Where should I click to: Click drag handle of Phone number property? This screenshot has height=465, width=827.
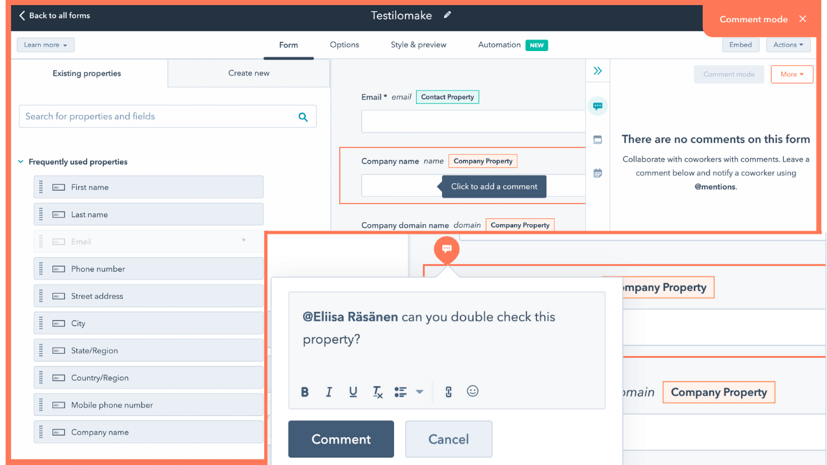[41, 269]
